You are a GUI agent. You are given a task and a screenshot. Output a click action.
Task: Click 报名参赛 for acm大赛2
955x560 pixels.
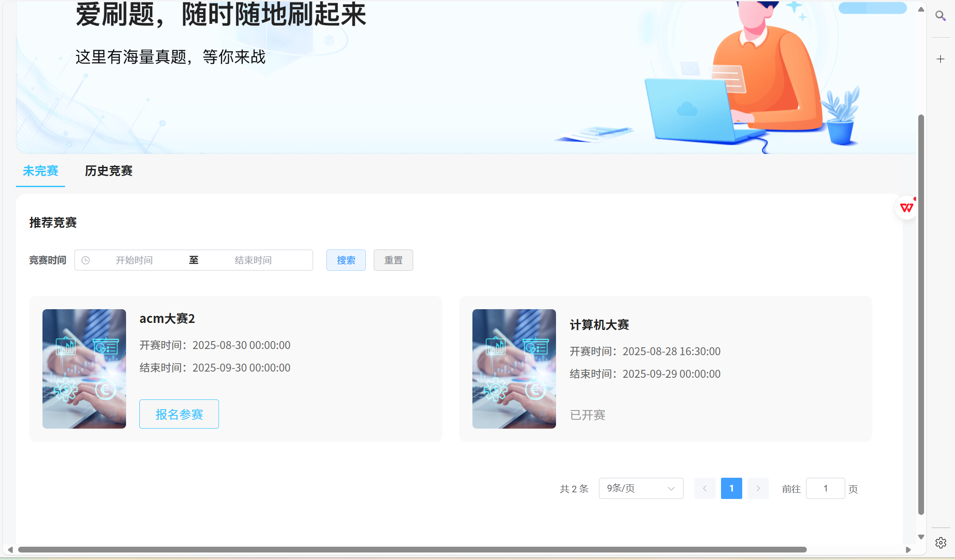coord(179,414)
